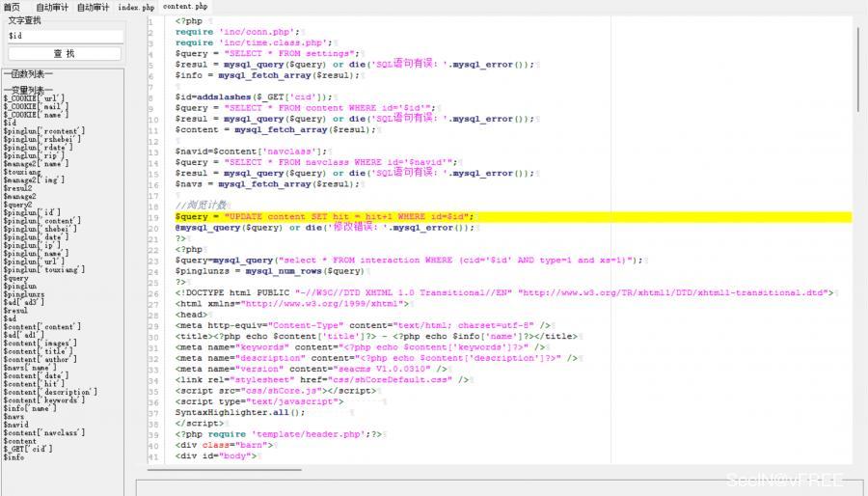Image resolution: width=868 pixels, height=496 pixels.
Task: Select $resul2 in the variable list
Action: (17, 187)
